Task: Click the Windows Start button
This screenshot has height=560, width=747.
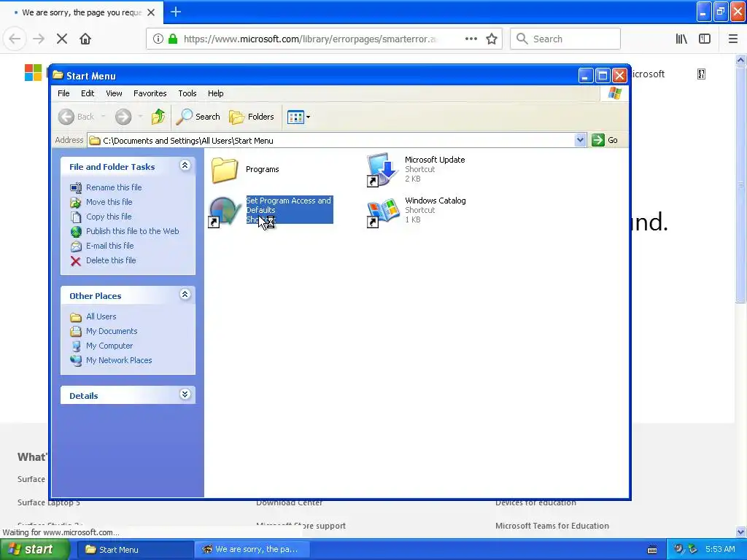Action: click(34, 550)
